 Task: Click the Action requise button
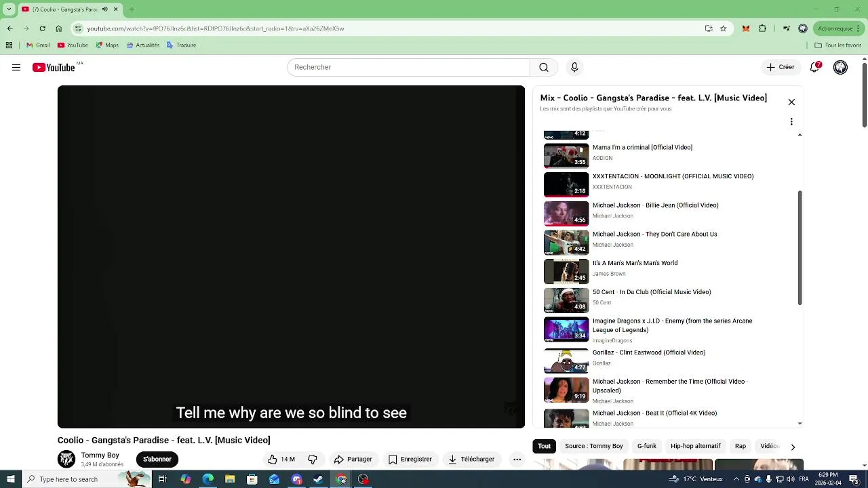click(x=840, y=28)
